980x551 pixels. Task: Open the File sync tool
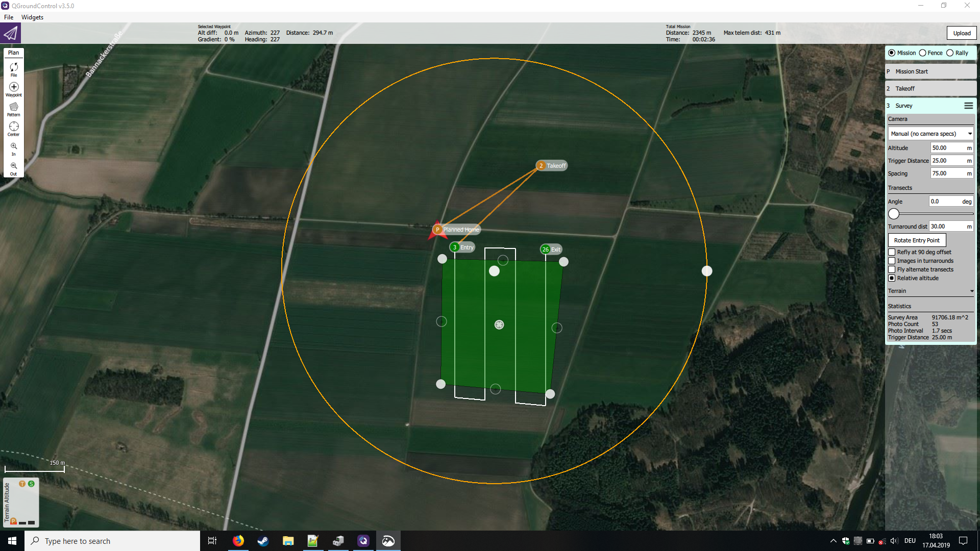[x=14, y=68]
